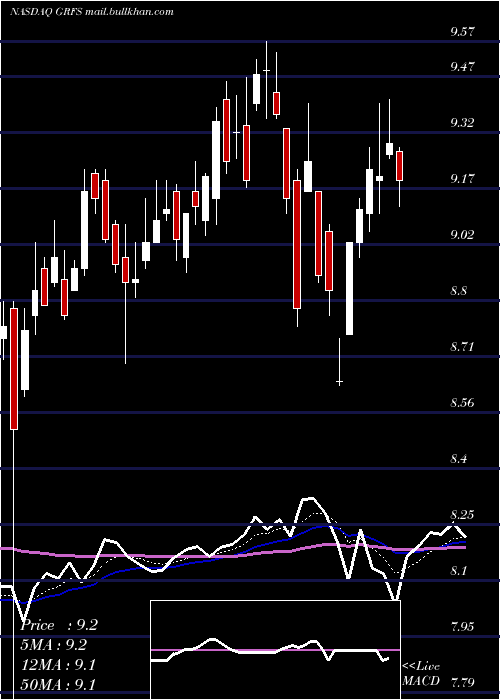The width and height of the screenshot is (500, 700).
Task: Click the tall white candle rising from 8.71
Action: tap(349, 288)
